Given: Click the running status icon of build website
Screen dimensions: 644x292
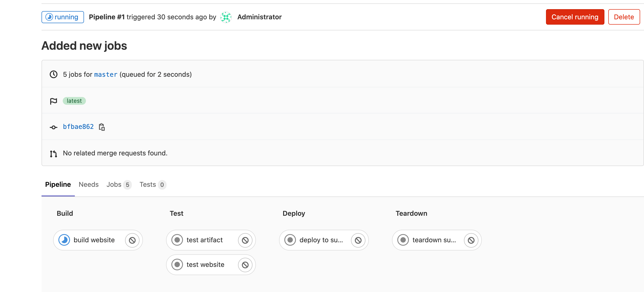Looking at the screenshot, I should pyautogui.click(x=64, y=240).
